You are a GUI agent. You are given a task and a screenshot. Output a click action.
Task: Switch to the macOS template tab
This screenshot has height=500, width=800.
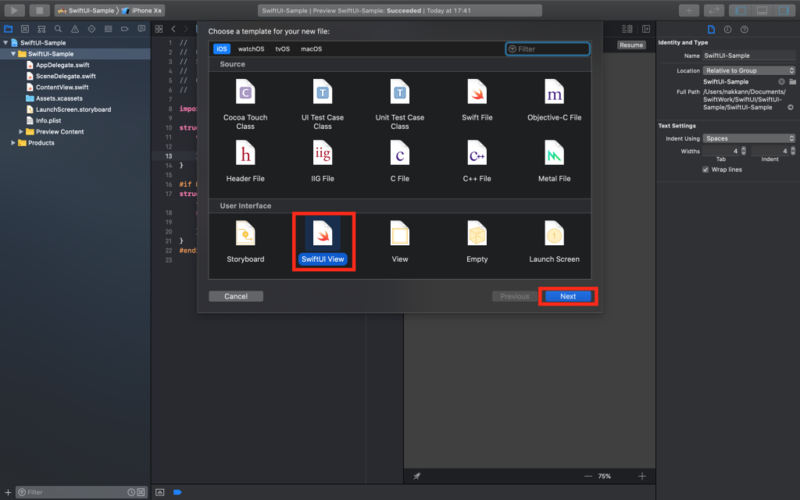click(x=311, y=49)
